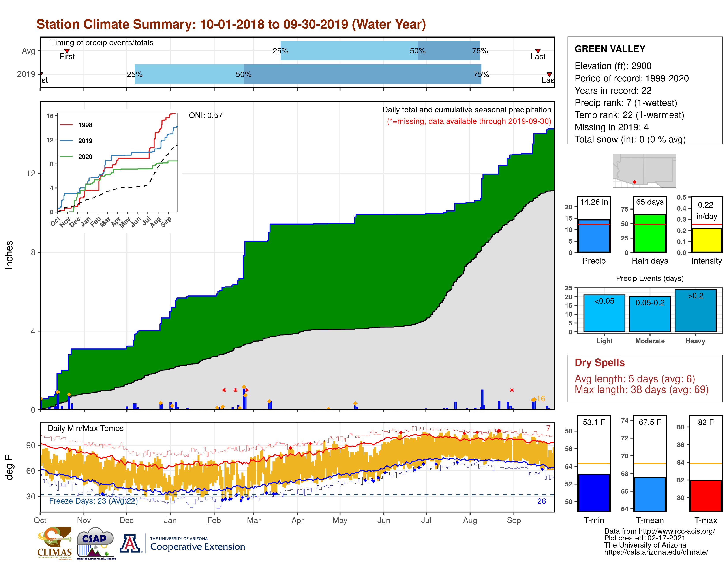Click the 1998 legend entry in inset

click(76, 125)
